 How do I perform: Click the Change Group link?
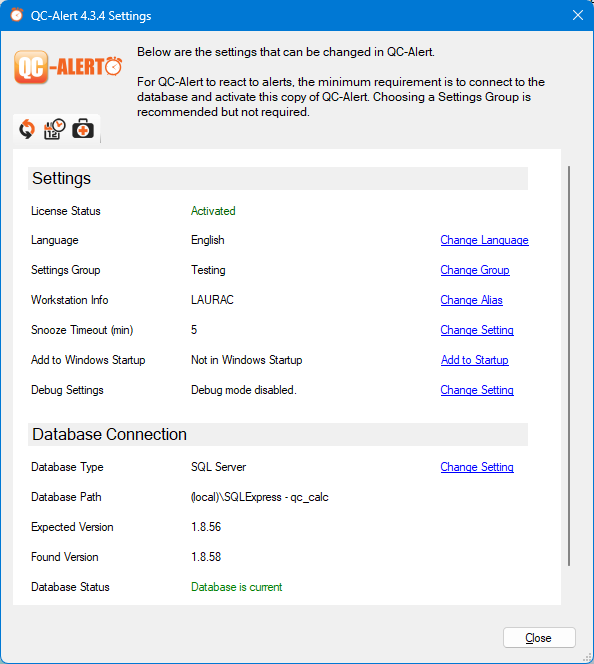click(x=475, y=270)
